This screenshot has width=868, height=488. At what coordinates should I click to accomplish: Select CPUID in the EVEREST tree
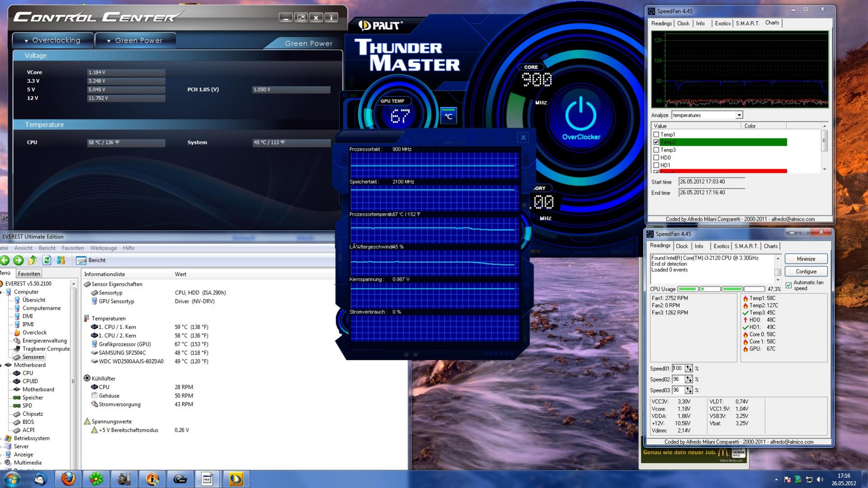30,381
